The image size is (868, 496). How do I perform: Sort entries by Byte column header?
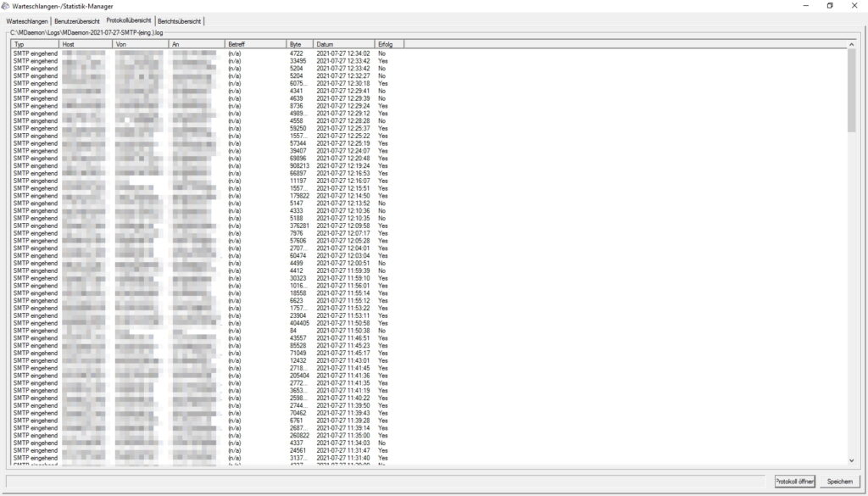click(299, 43)
